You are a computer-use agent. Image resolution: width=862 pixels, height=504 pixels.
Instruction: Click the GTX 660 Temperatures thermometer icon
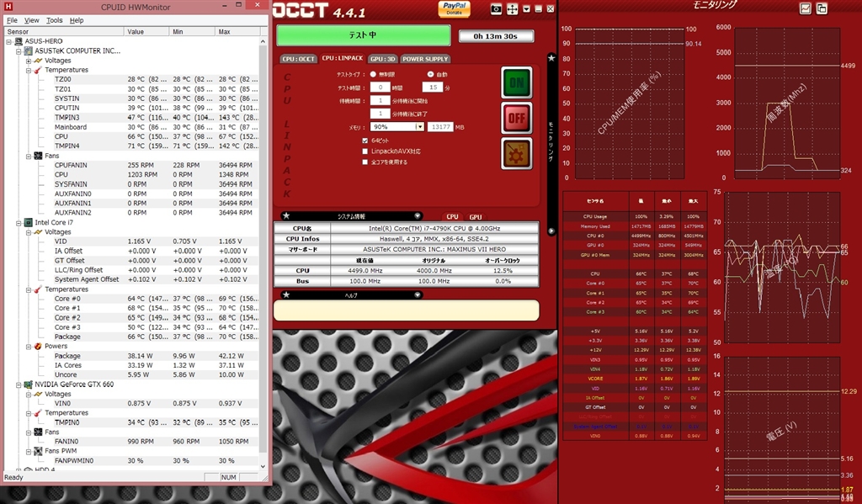coord(38,413)
